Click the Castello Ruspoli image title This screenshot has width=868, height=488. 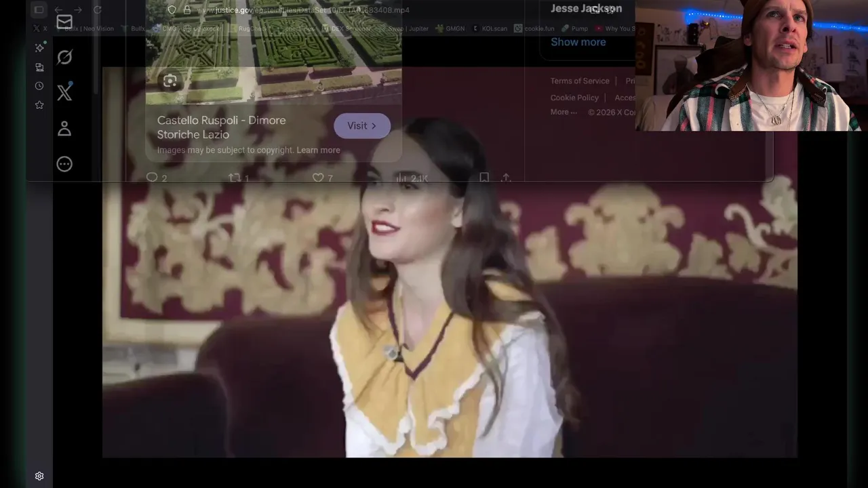point(221,127)
